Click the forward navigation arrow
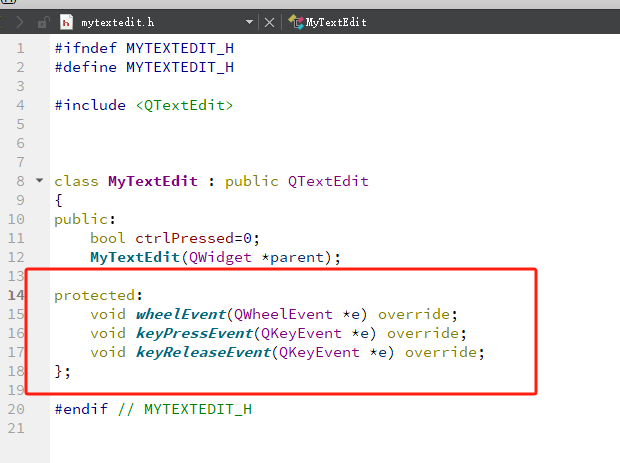Screen dimensions: 620x463 19,22
